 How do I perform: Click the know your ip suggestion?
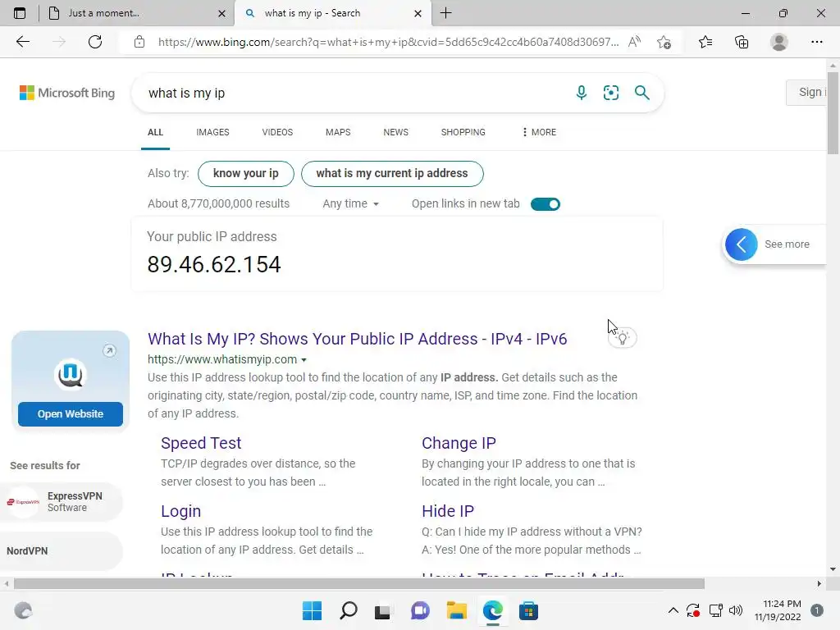point(246,174)
